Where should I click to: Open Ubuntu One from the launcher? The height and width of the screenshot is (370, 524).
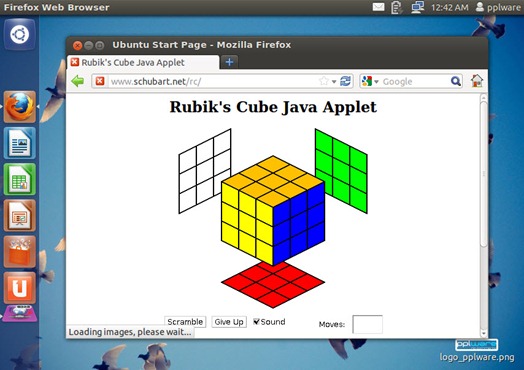coord(20,288)
